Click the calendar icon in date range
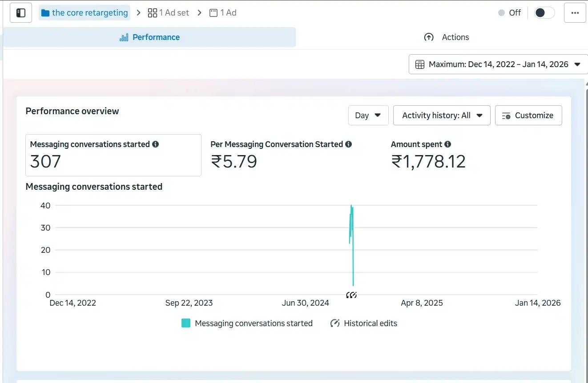588x383 pixels. (x=419, y=64)
